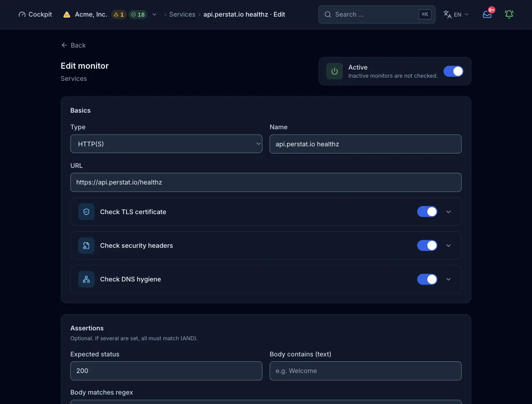Click the power icon in the Active card
This screenshot has width=532, height=404.
(x=334, y=71)
